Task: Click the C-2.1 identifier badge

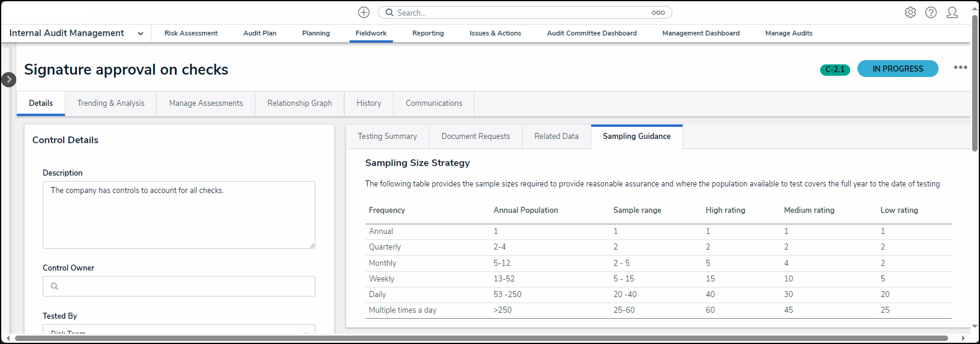Action: pos(835,70)
